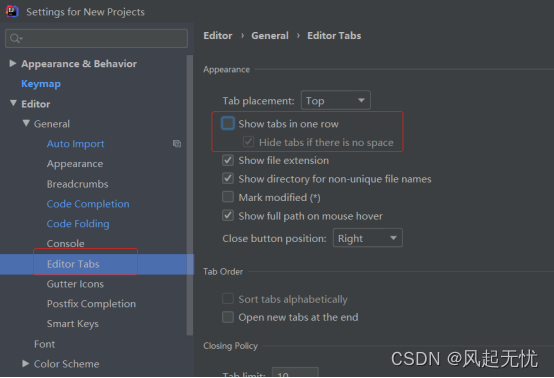This screenshot has width=554, height=378.
Task: Click the Tab Order section heading
Action: click(x=223, y=271)
